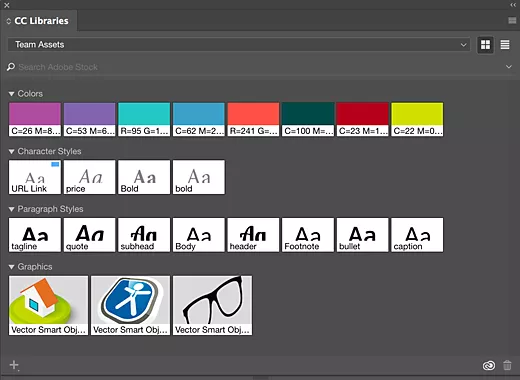
Task: Apply the lowercase bold character style
Action: coord(199,177)
